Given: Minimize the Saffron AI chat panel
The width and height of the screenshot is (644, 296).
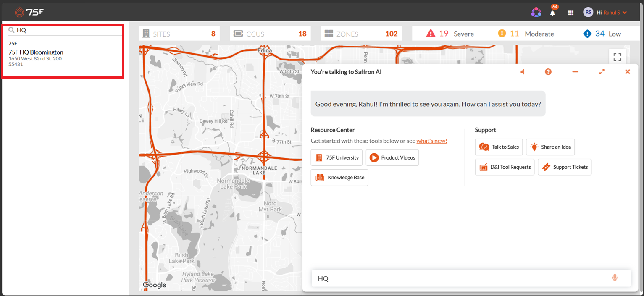Looking at the screenshot, I should point(575,72).
